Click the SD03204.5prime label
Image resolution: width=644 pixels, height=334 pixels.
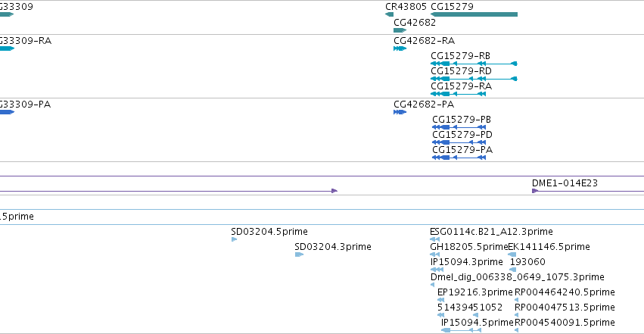click(x=269, y=232)
